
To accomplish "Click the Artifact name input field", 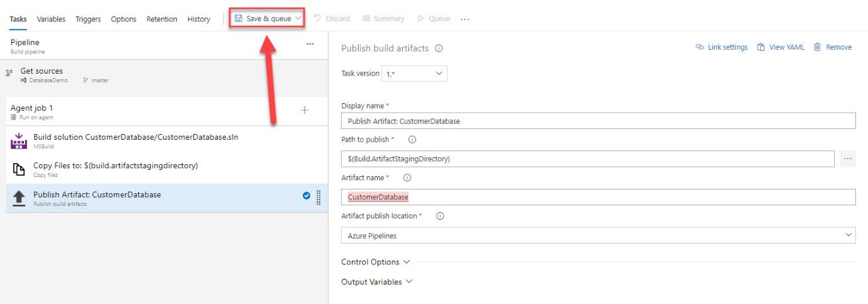I will tap(598, 197).
